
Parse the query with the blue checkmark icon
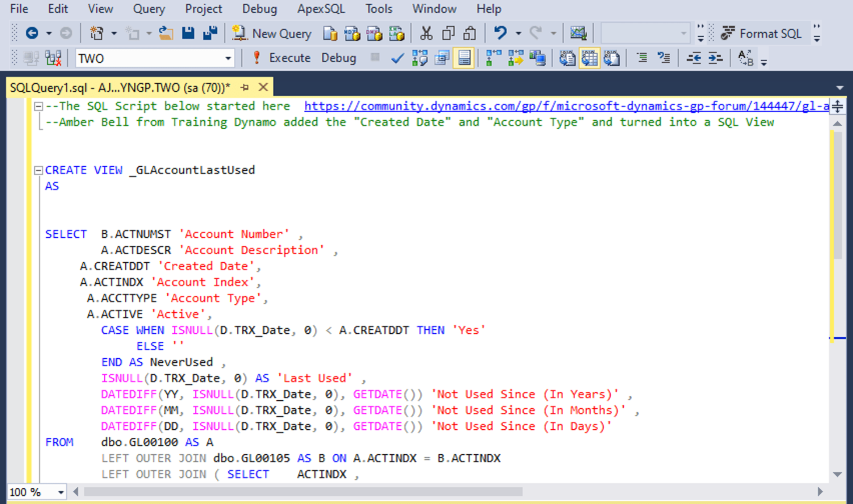pos(397,57)
